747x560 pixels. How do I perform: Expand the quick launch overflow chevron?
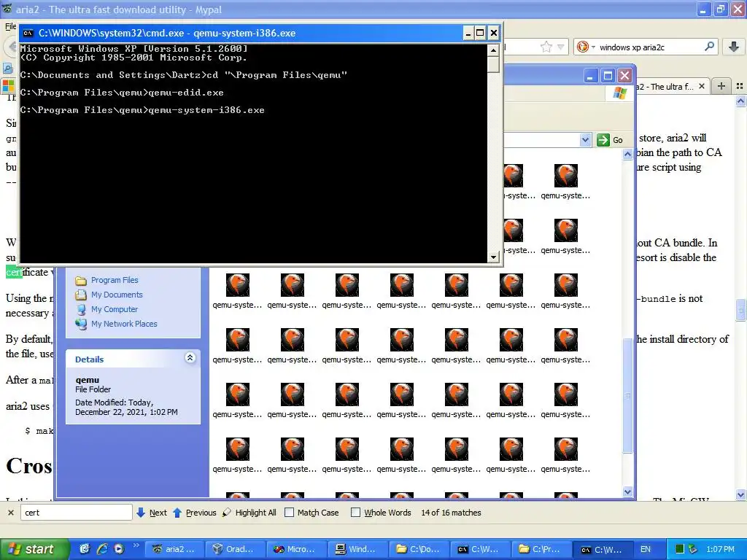point(136,545)
